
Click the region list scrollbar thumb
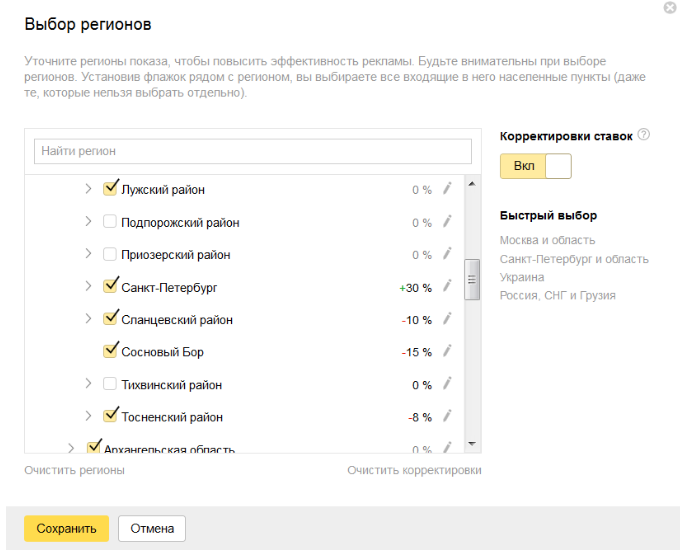coord(473,280)
